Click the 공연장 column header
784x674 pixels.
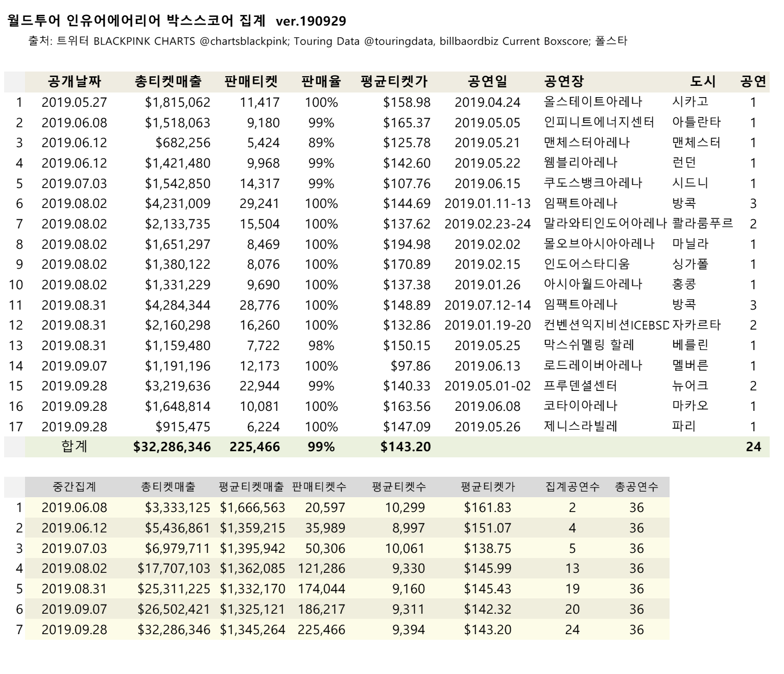pos(564,81)
